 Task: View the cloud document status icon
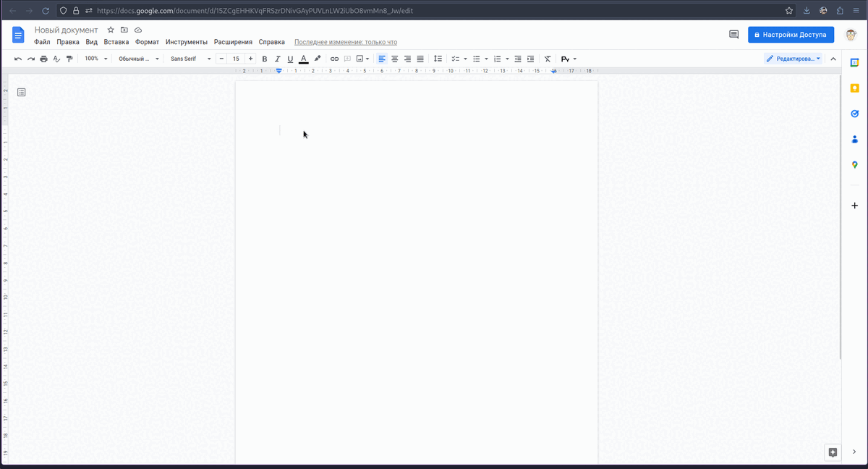[137, 30]
